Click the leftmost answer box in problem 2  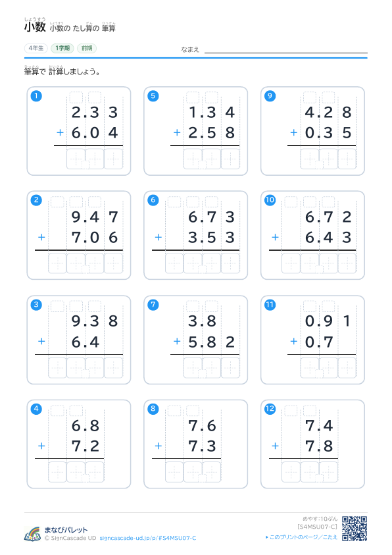point(57,263)
